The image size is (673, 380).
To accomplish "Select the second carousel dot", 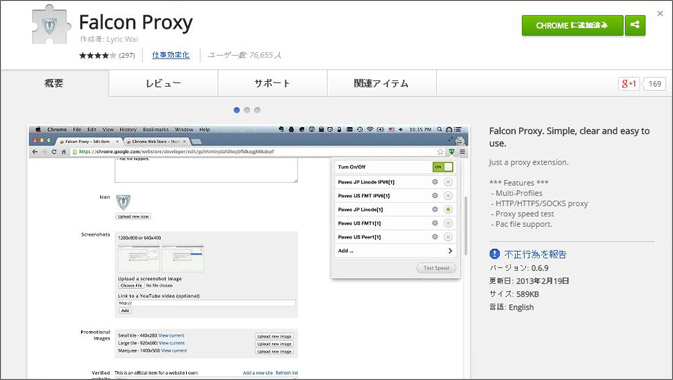I will pyautogui.click(x=247, y=110).
